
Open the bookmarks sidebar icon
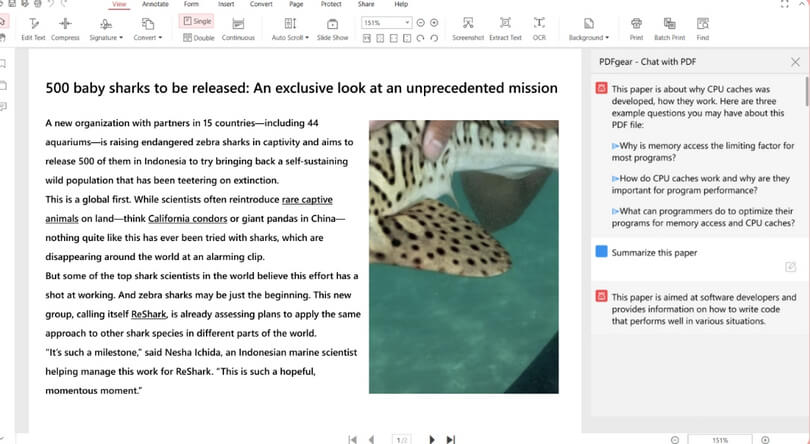pos(3,64)
